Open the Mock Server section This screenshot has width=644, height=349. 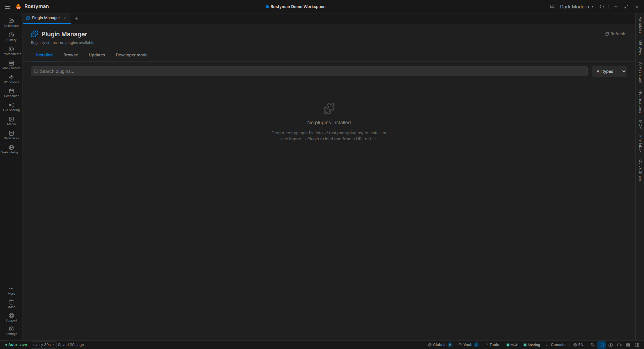pos(11,65)
